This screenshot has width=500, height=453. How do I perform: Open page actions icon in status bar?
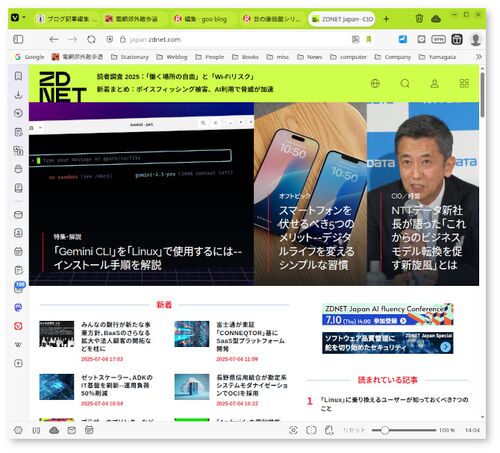coord(329,430)
